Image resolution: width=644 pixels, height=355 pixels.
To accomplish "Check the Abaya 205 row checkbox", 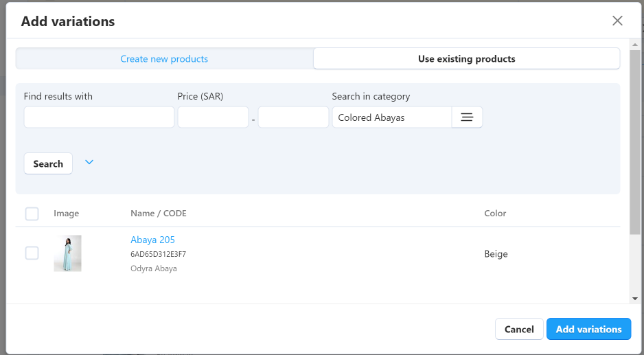I will click(32, 253).
